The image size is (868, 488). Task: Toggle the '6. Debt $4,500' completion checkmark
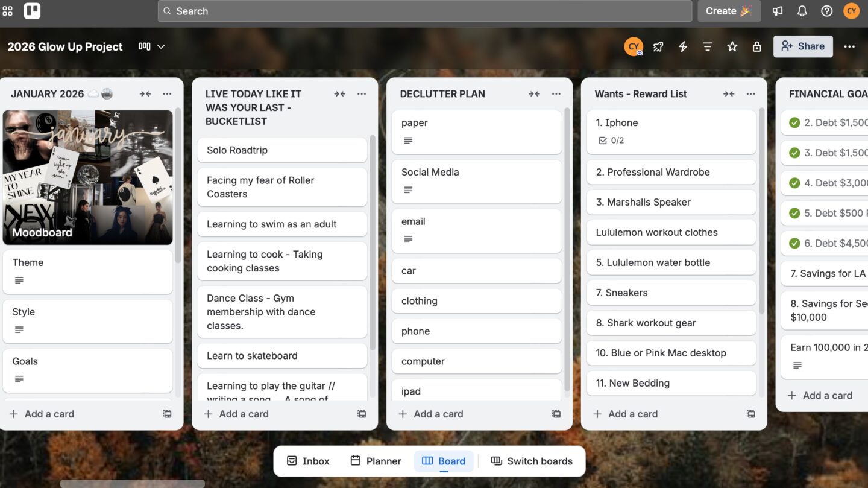(794, 243)
